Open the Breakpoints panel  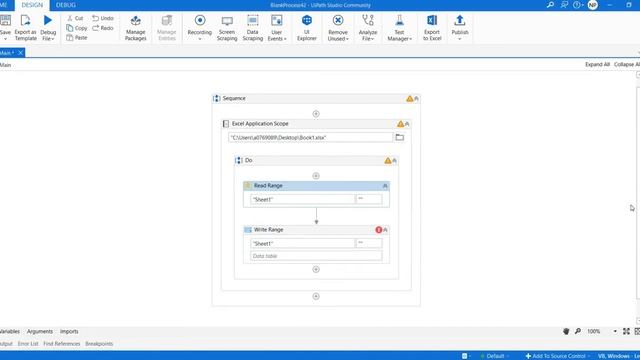pos(99,344)
